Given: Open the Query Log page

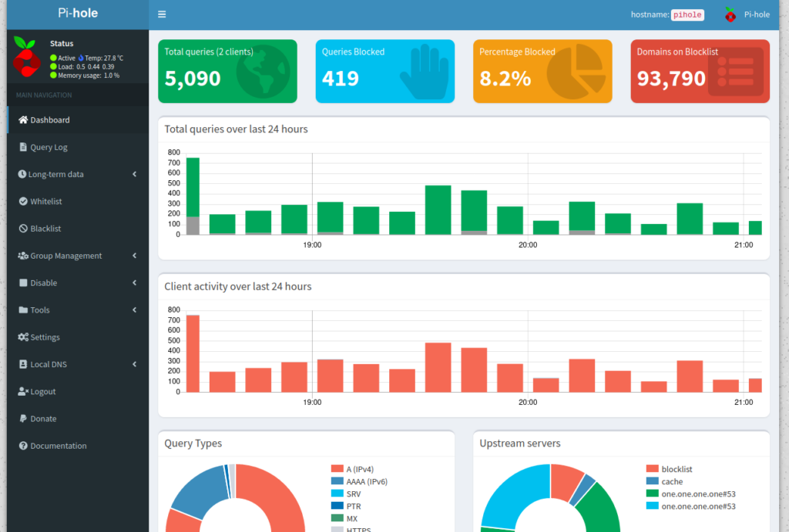Looking at the screenshot, I should [x=78, y=147].
